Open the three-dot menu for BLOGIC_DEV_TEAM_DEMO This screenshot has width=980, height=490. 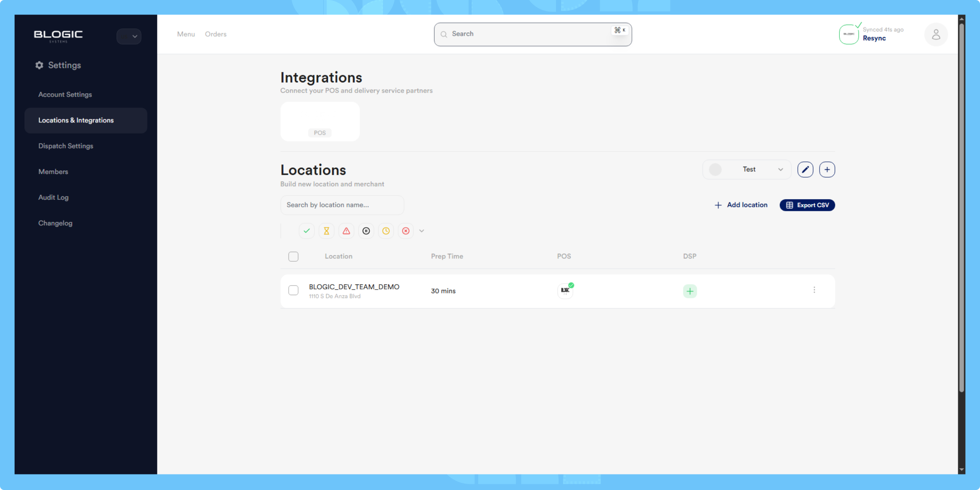click(814, 290)
